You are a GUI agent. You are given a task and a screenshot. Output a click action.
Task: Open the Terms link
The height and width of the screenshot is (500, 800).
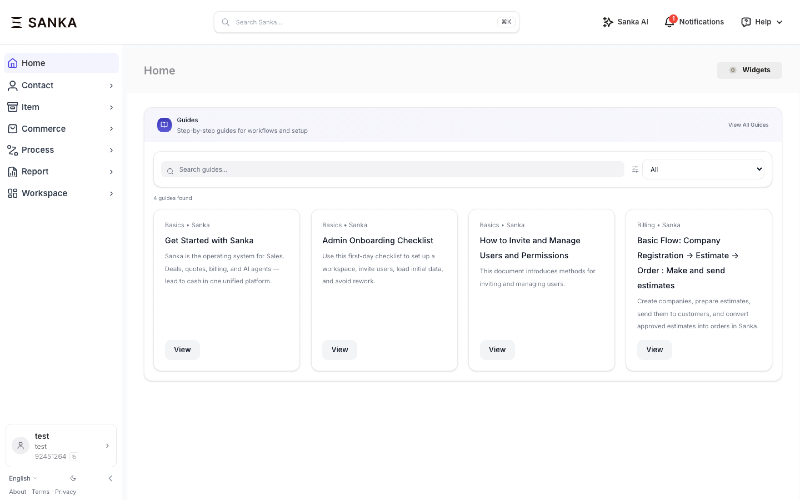tap(40, 492)
